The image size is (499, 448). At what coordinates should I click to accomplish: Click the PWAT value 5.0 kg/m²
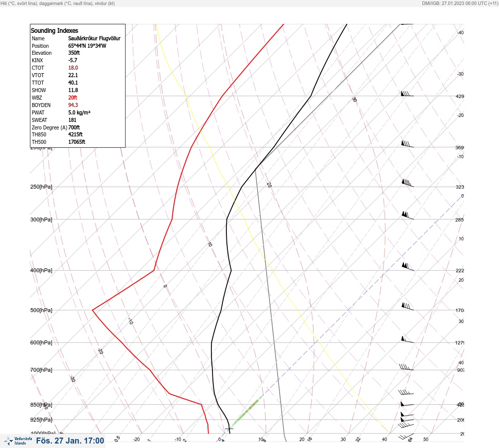79,112
